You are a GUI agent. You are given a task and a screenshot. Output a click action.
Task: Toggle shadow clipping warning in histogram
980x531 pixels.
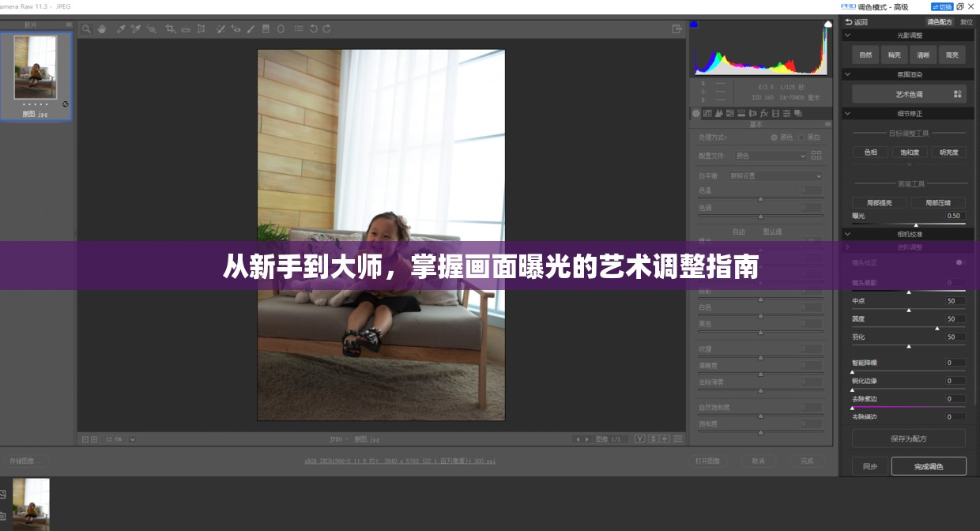694,24
